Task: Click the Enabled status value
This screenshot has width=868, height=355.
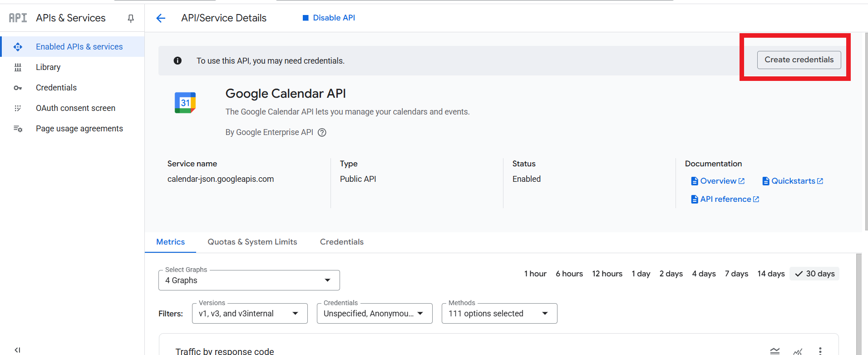Action: (527, 179)
